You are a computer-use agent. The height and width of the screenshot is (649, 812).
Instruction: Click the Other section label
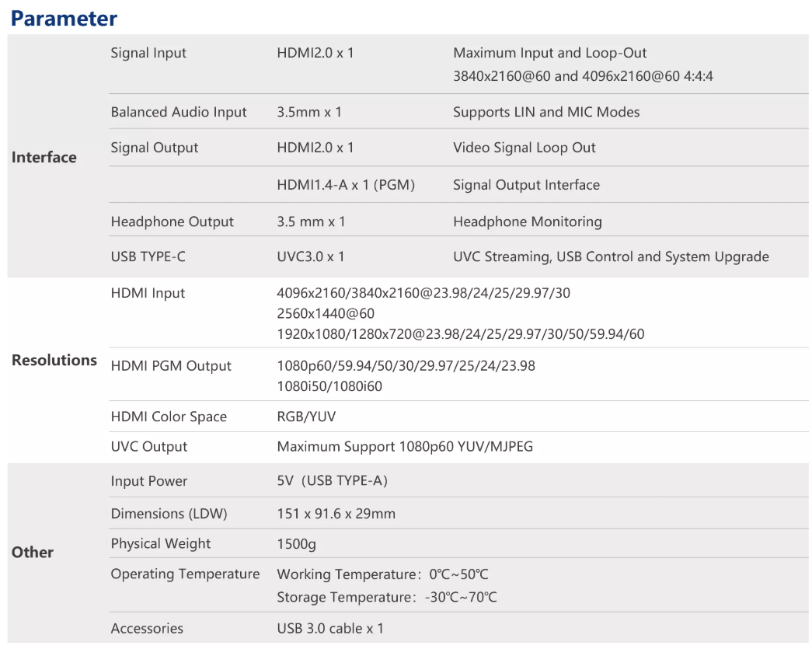(x=33, y=552)
